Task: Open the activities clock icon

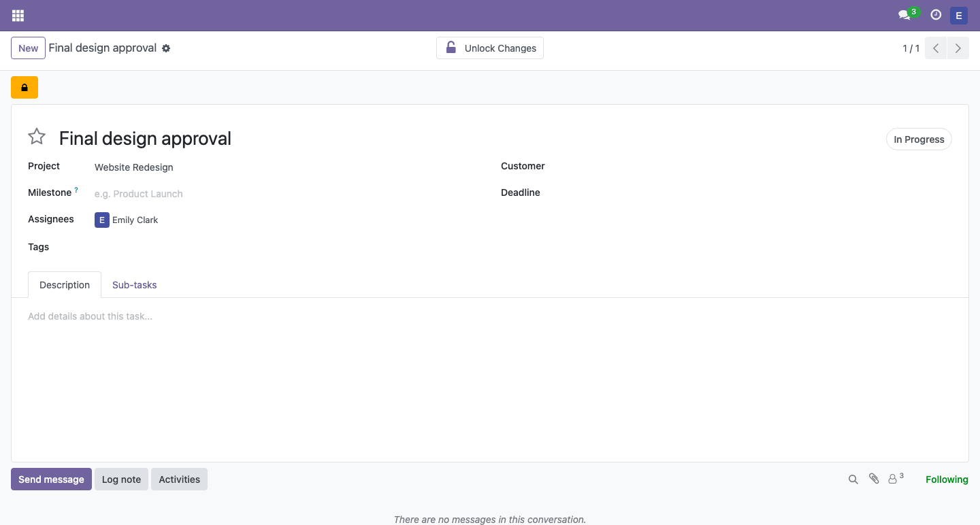Action: click(936, 15)
